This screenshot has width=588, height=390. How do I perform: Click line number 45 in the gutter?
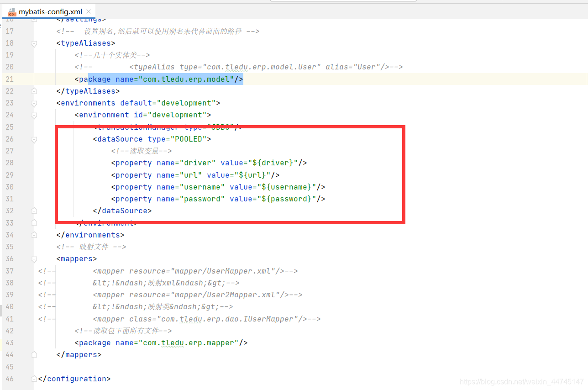click(x=10, y=367)
